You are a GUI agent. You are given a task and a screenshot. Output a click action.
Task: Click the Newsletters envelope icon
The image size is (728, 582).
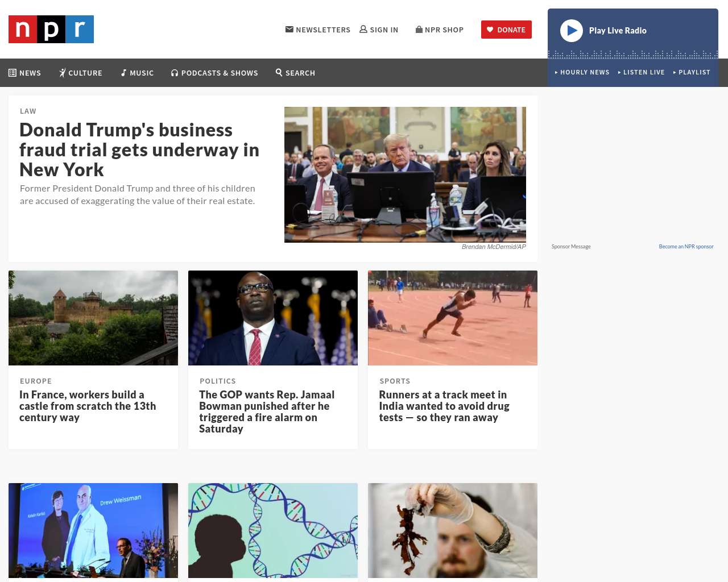289,30
